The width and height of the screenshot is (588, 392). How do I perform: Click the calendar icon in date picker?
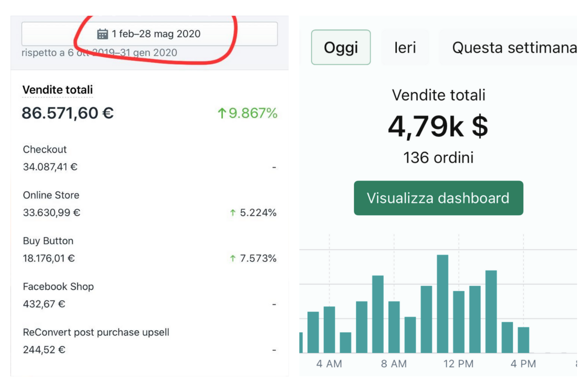[x=102, y=34]
